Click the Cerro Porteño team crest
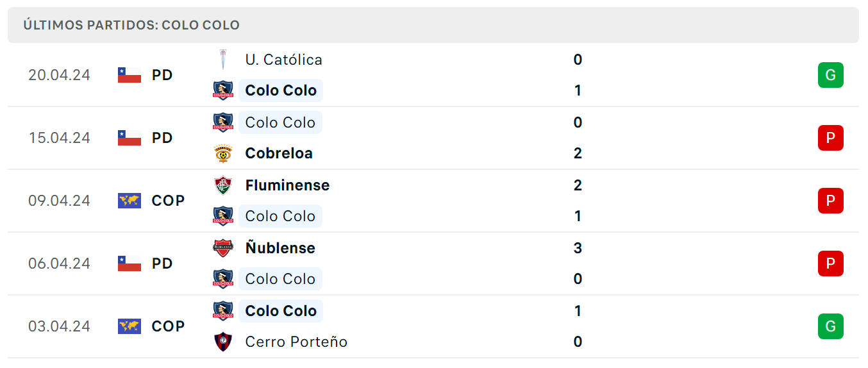 [222, 342]
